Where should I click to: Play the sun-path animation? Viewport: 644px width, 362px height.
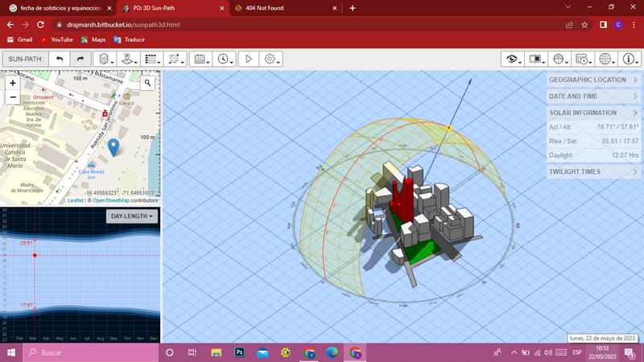249,59
